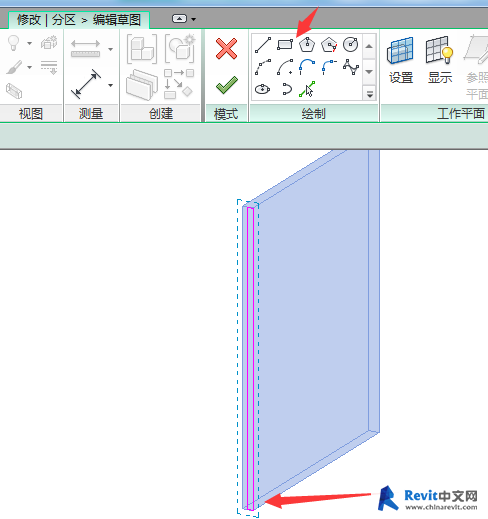Viewport: 488px width, 519px height.
Task: Click the light bulb hide-in-view icon
Action: [x=13, y=43]
